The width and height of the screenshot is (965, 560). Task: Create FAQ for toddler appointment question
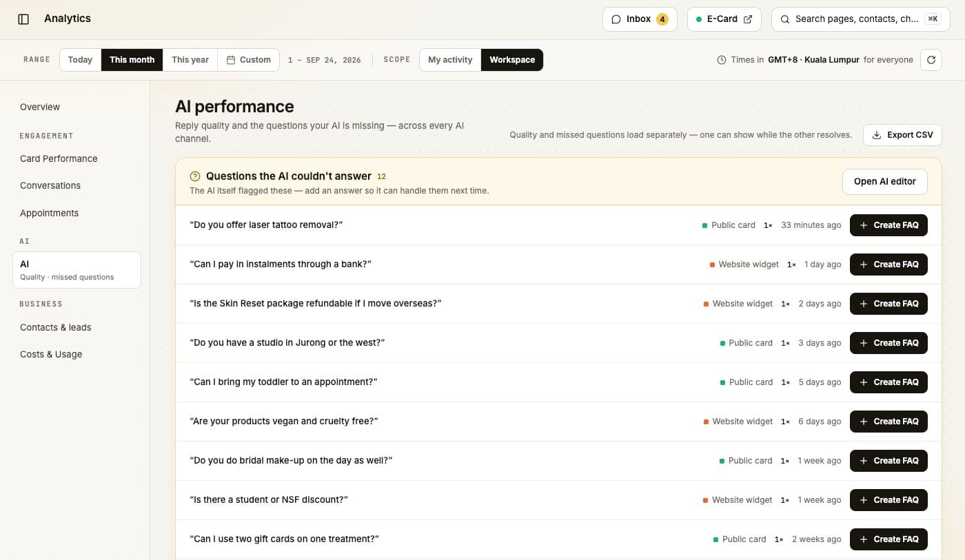[x=888, y=382]
